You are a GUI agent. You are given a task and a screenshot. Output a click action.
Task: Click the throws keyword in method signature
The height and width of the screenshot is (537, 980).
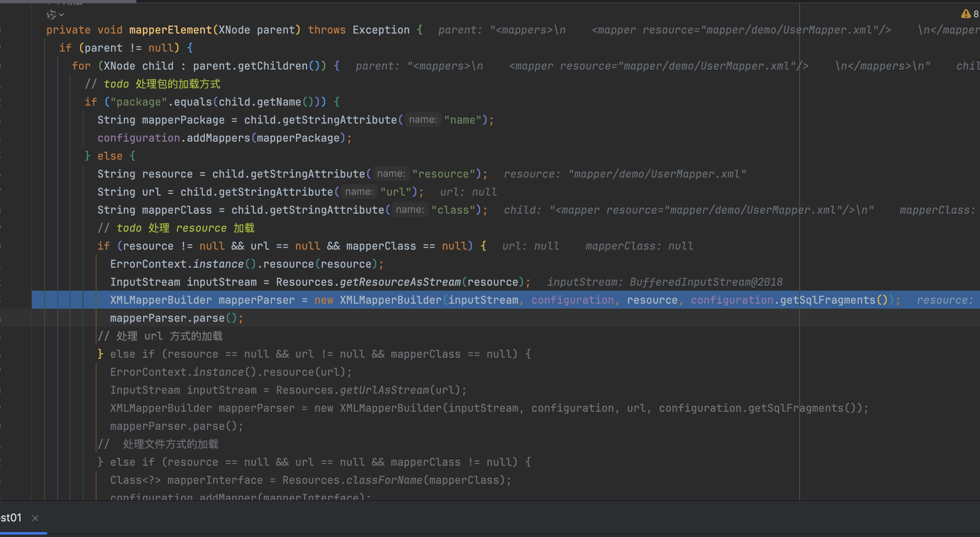pyautogui.click(x=327, y=30)
